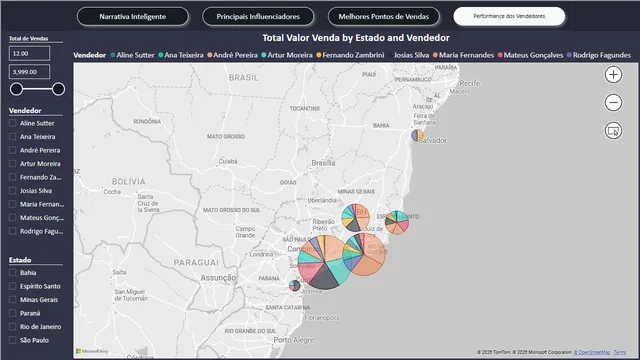The width and height of the screenshot is (640, 360).
Task: Select the Minas Gerais pie bubble near BH
Action: click(x=356, y=218)
